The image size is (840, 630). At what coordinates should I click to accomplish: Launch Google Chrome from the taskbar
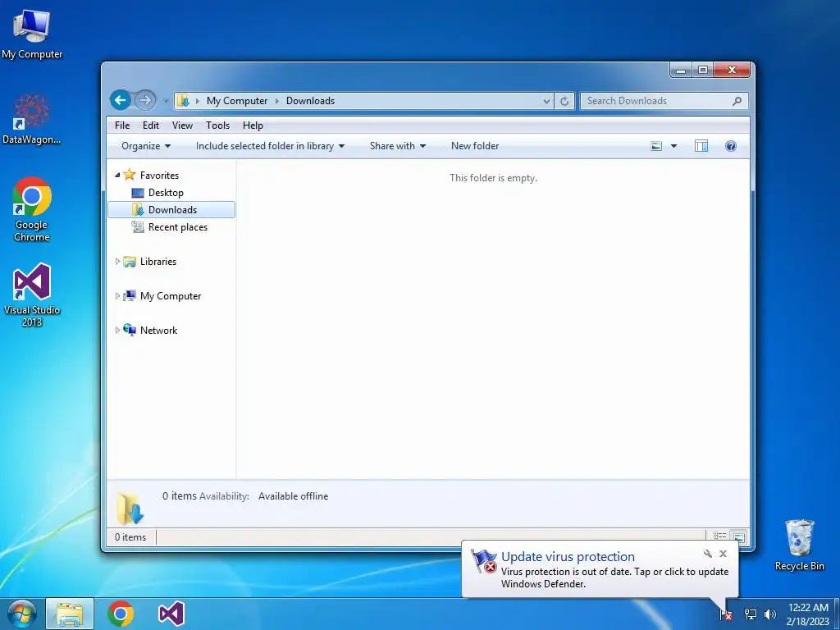[x=121, y=614]
